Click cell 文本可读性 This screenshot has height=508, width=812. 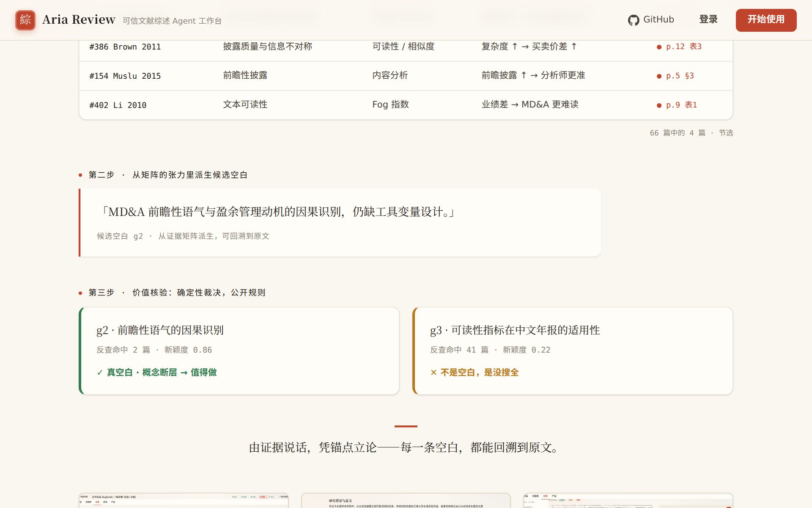coord(245,105)
